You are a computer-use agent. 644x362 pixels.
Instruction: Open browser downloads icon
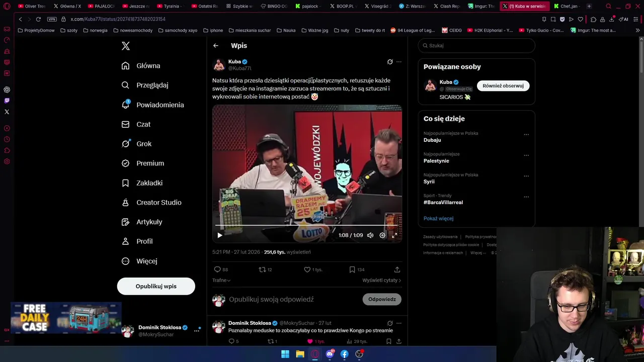(x=612, y=19)
